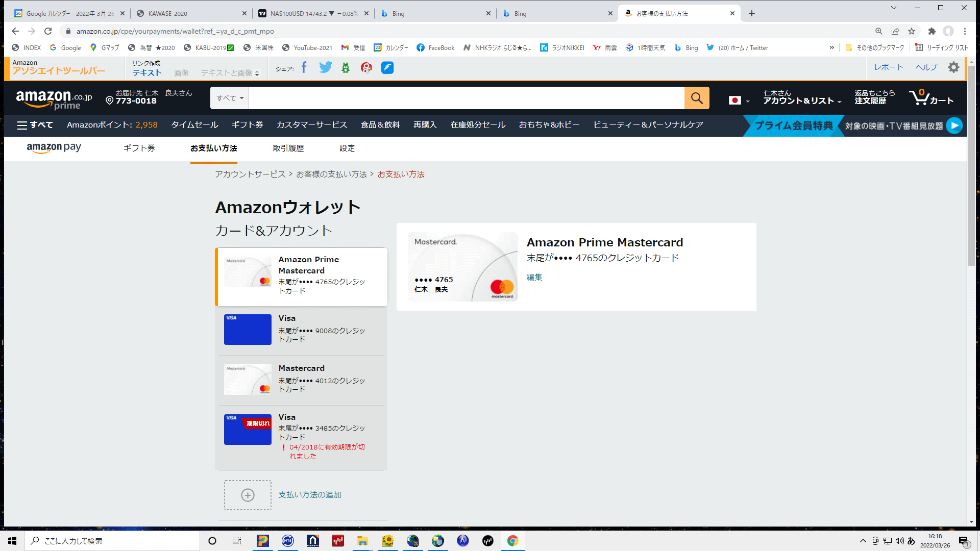Click the Windows taskbar search box
The image size is (980, 551).
[112, 541]
